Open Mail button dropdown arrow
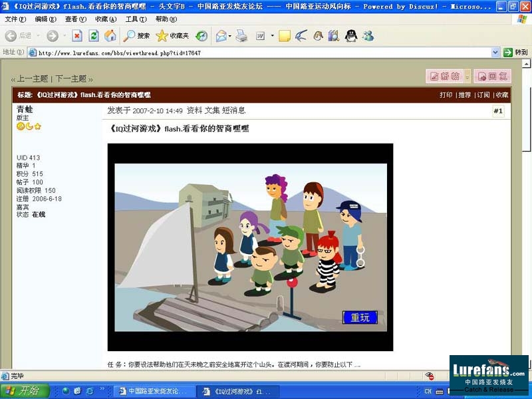The image size is (532, 399). [230, 36]
